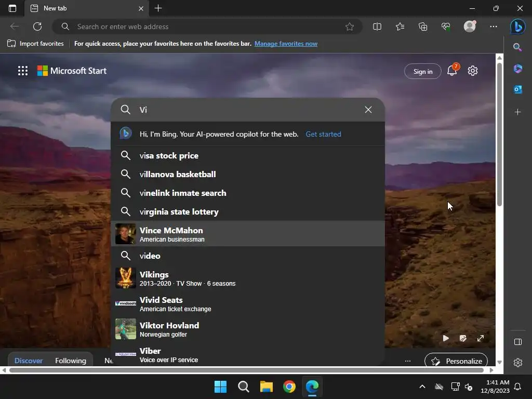Open Browser essentials heart icon
The height and width of the screenshot is (399, 532).
pyautogui.click(x=446, y=26)
